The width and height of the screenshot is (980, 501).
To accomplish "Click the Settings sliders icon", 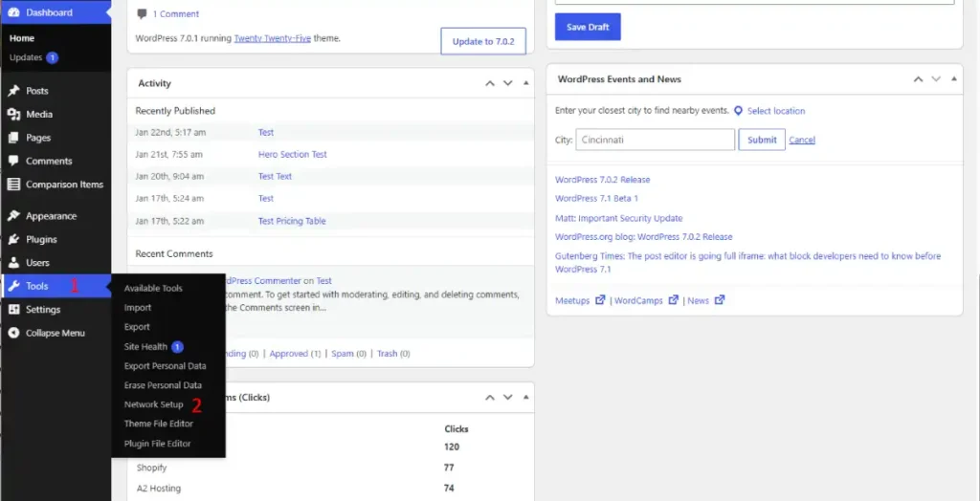I will coord(13,310).
